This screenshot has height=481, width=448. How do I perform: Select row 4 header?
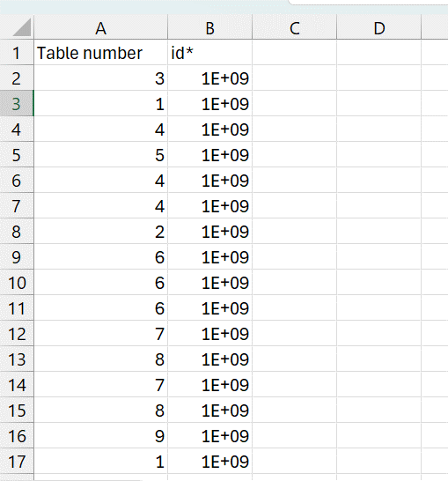17,129
